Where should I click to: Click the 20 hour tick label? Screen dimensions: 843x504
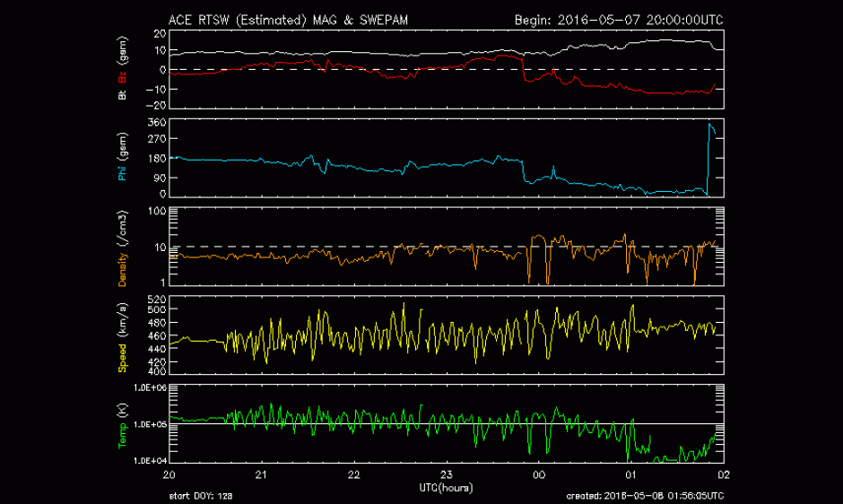tap(169, 474)
